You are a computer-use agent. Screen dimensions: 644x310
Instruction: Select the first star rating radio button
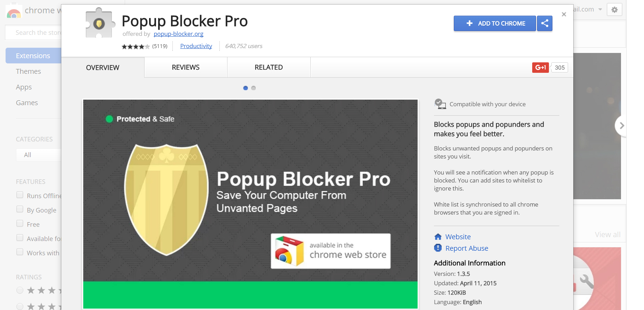coord(20,290)
